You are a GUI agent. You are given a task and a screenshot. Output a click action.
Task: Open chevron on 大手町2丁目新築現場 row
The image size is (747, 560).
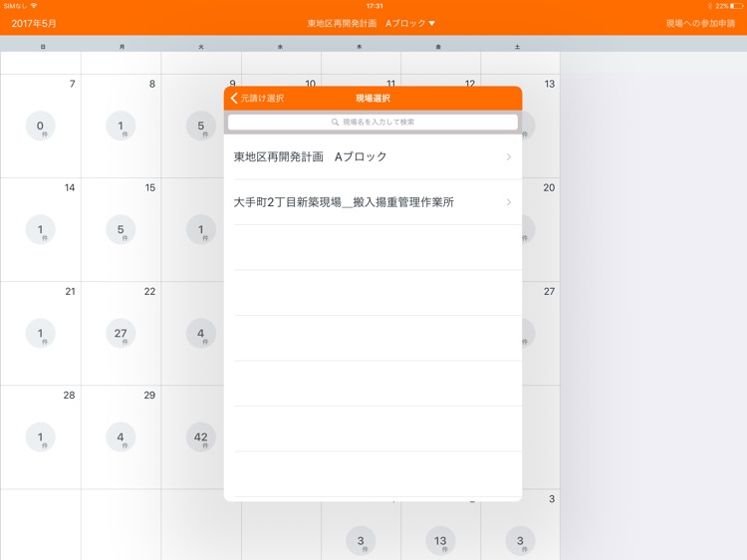click(x=509, y=202)
